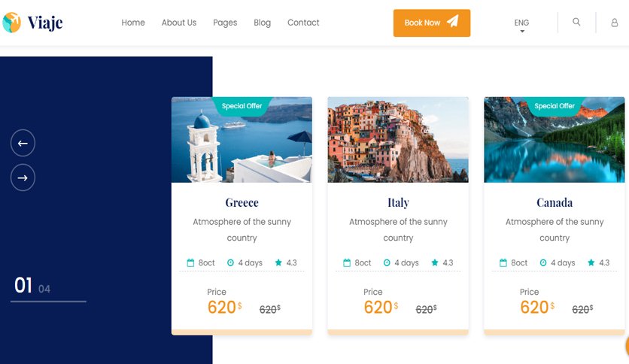Click the clock icon on Italy card
The height and width of the screenshot is (364, 629).
click(x=387, y=262)
